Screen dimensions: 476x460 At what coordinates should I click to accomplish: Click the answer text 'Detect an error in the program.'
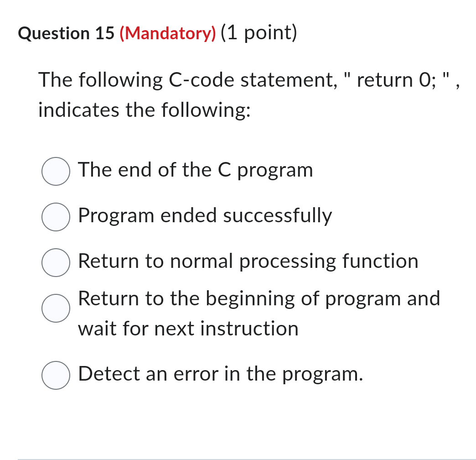pos(220,374)
